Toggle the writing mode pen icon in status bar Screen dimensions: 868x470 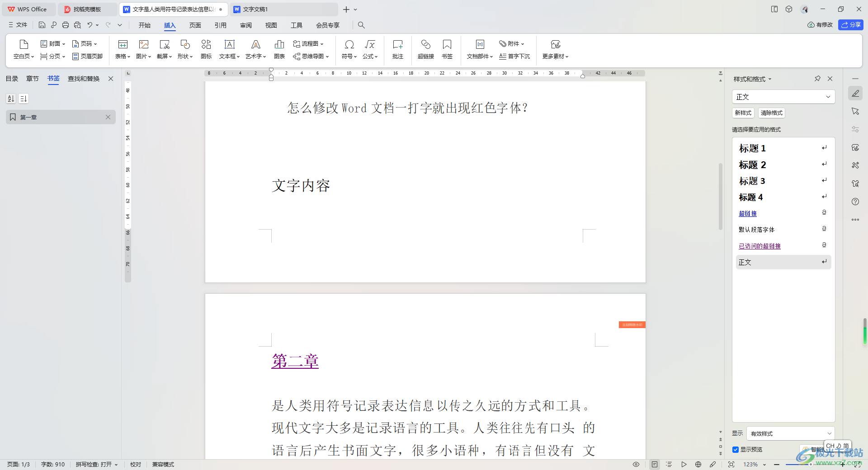712,465
